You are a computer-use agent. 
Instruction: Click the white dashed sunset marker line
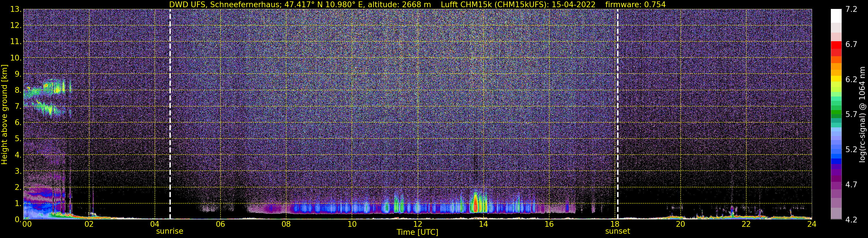[618, 114]
